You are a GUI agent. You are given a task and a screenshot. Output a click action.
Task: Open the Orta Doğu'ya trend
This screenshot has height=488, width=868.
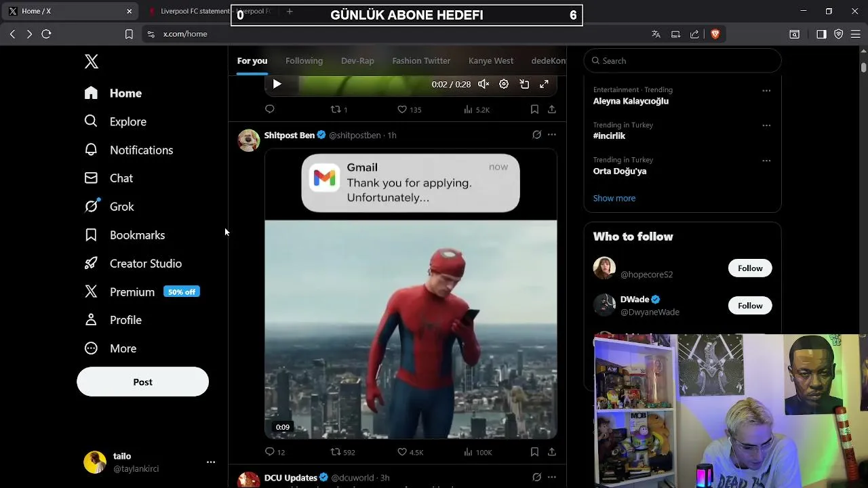click(x=620, y=171)
